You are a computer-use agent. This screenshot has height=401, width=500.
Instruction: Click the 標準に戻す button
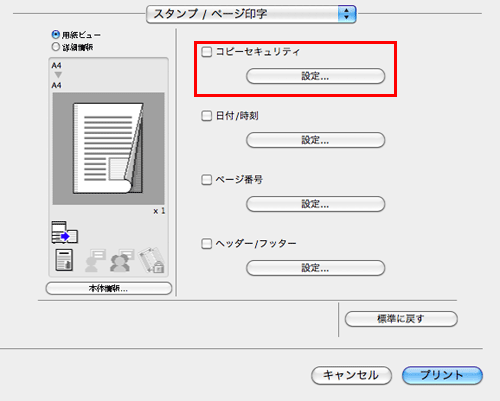(x=401, y=319)
